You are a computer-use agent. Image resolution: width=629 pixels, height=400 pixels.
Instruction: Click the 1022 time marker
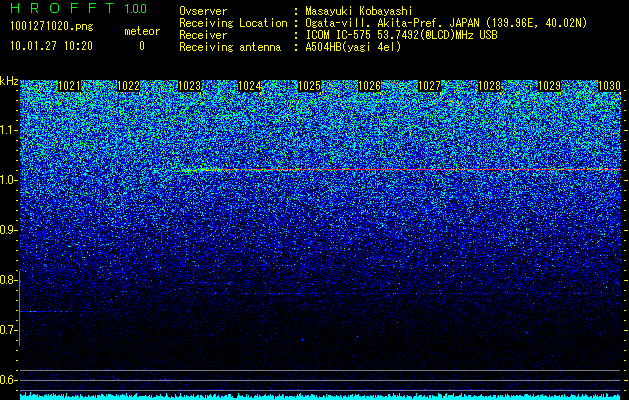[129, 86]
